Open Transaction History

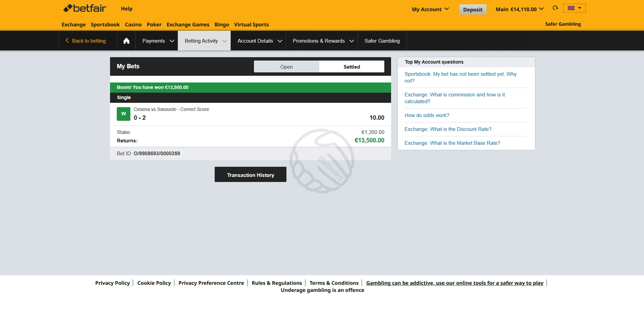(x=251, y=175)
